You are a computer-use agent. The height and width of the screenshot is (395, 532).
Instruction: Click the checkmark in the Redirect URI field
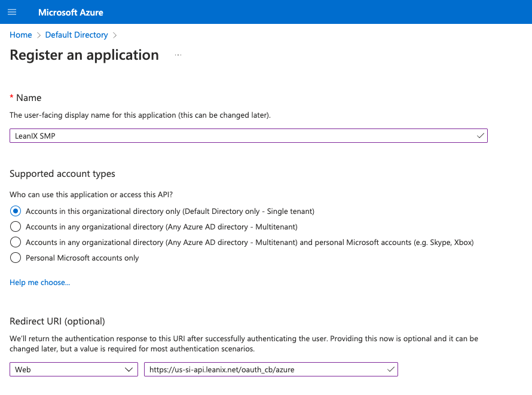tap(391, 369)
